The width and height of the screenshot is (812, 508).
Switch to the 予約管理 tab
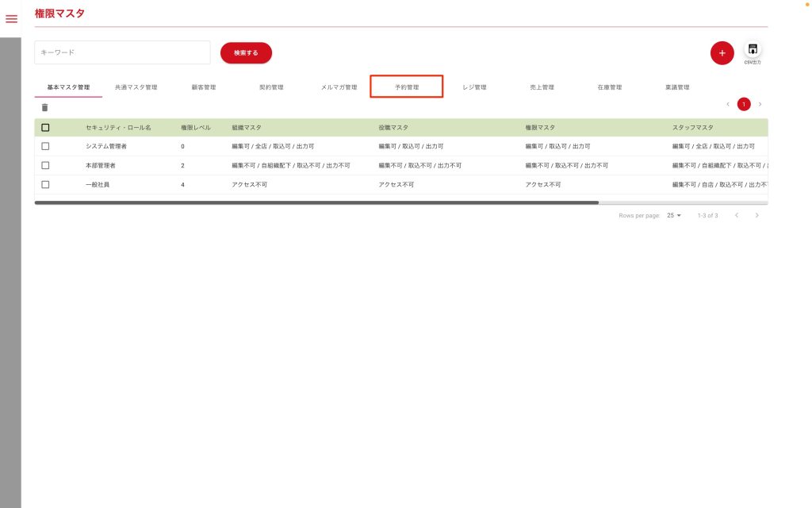coord(406,87)
